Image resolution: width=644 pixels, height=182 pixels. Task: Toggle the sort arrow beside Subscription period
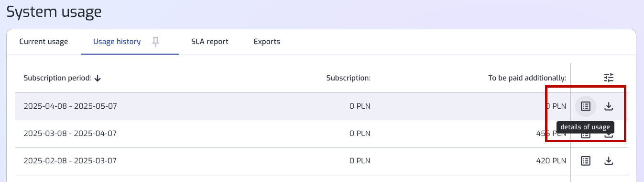click(98, 78)
